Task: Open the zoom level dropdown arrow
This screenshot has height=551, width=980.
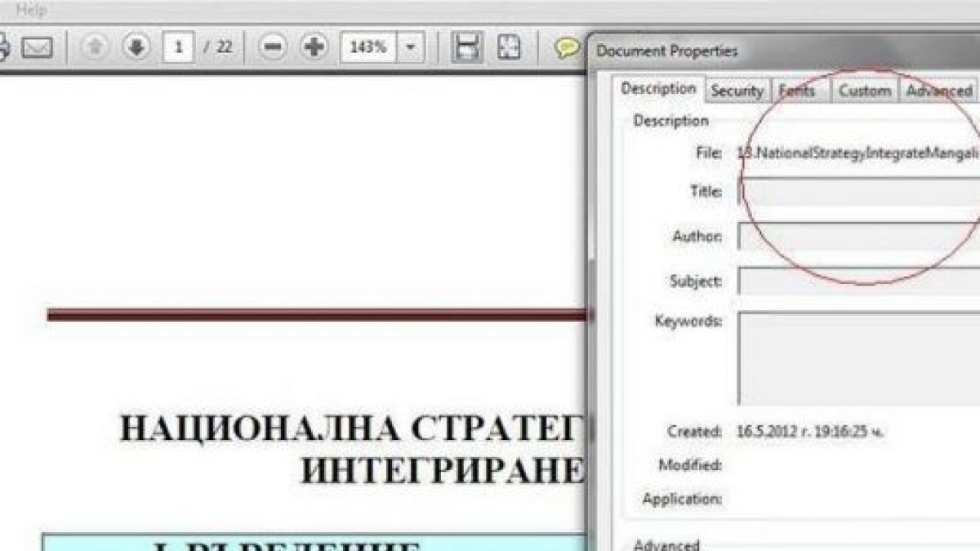Action: click(x=412, y=47)
